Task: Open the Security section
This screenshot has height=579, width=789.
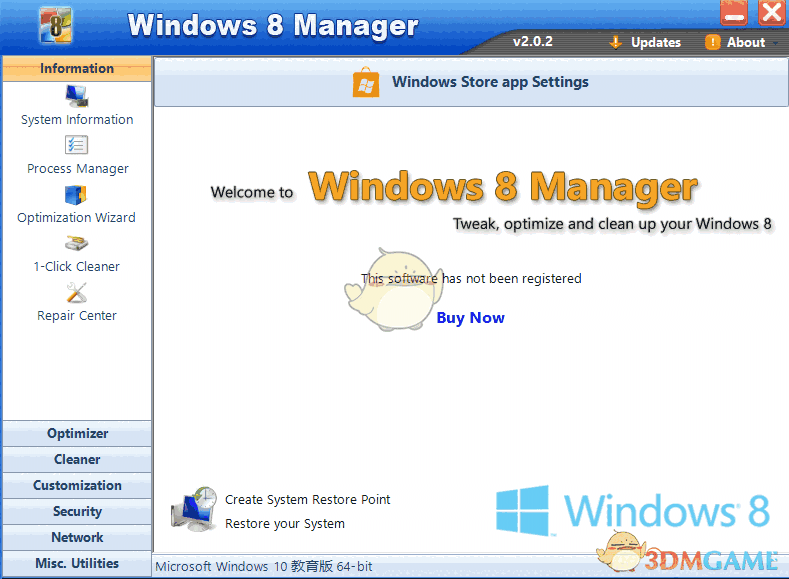Action: 77,512
